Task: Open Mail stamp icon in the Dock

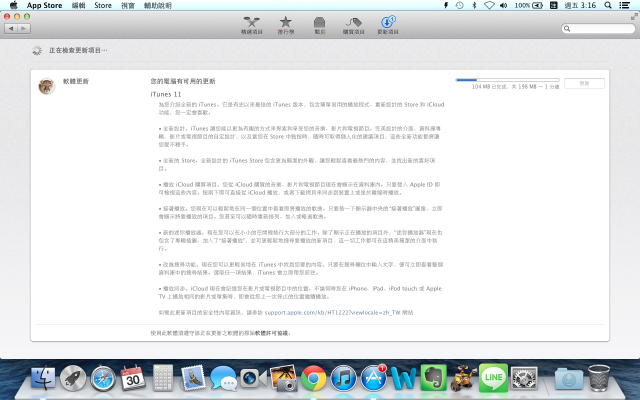Action: coord(193,378)
